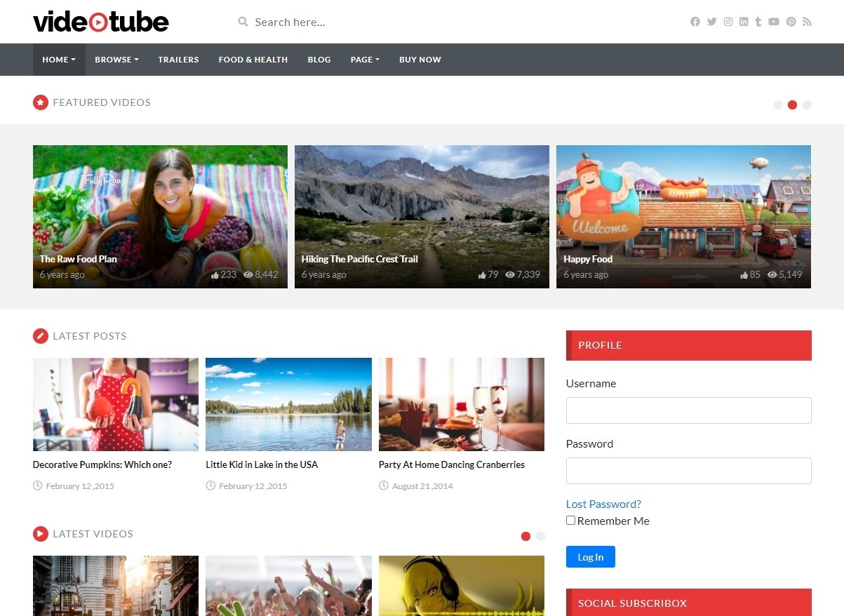Switch to second Latest Videos carousel dot

tap(540, 536)
